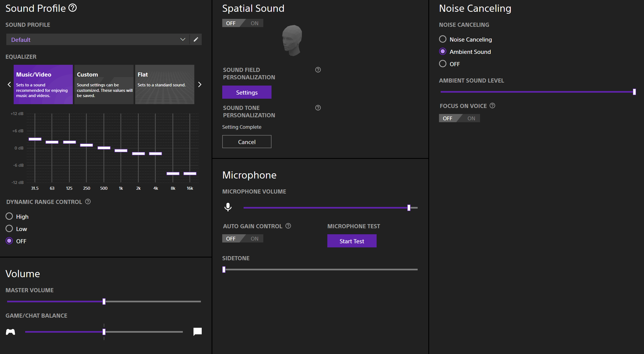The image size is (644, 354).
Task: Turn Spatial Sound on with the toggle
Action: coord(254,23)
